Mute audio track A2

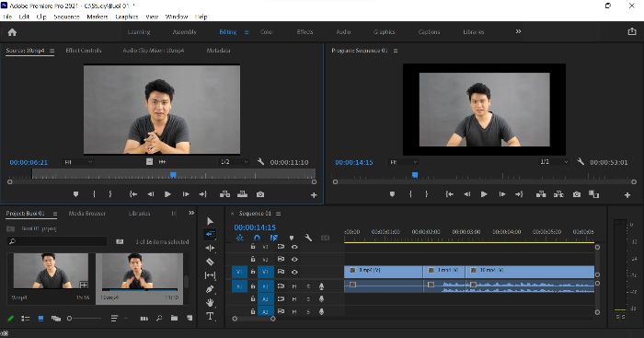[294, 299]
